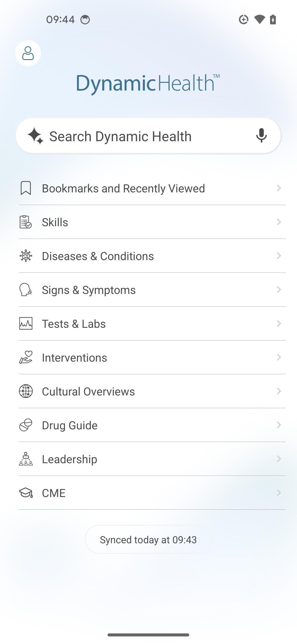Tap the Diseases & Conditions virus icon
The height and width of the screenshot is (644, 297).
(26, 256)
